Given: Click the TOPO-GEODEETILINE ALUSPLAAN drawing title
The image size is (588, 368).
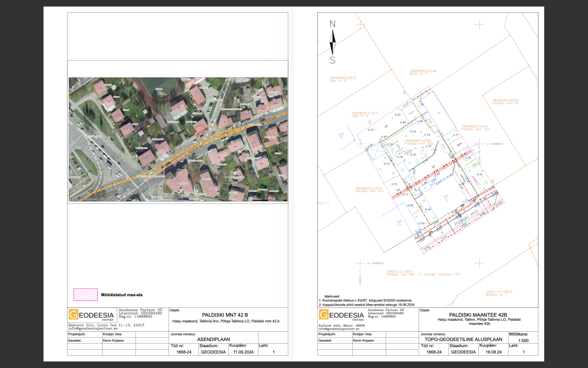Looking at the screenshot, I should (463, 339).
